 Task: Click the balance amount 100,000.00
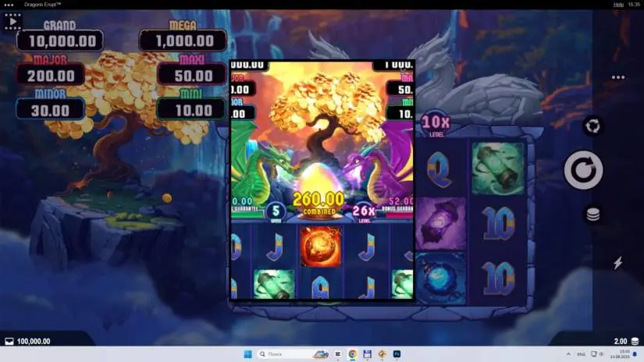tap(34, 342)
